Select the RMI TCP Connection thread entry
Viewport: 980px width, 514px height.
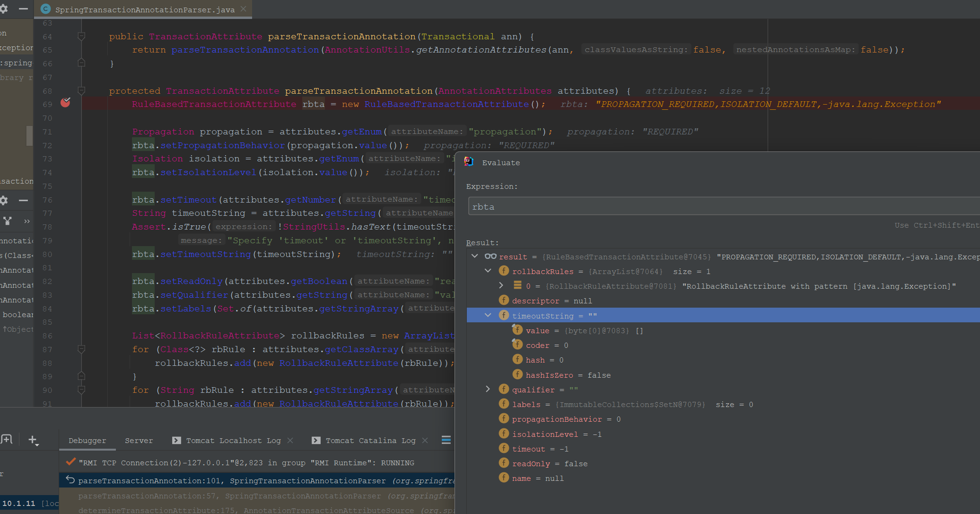[x=246, y=463]
